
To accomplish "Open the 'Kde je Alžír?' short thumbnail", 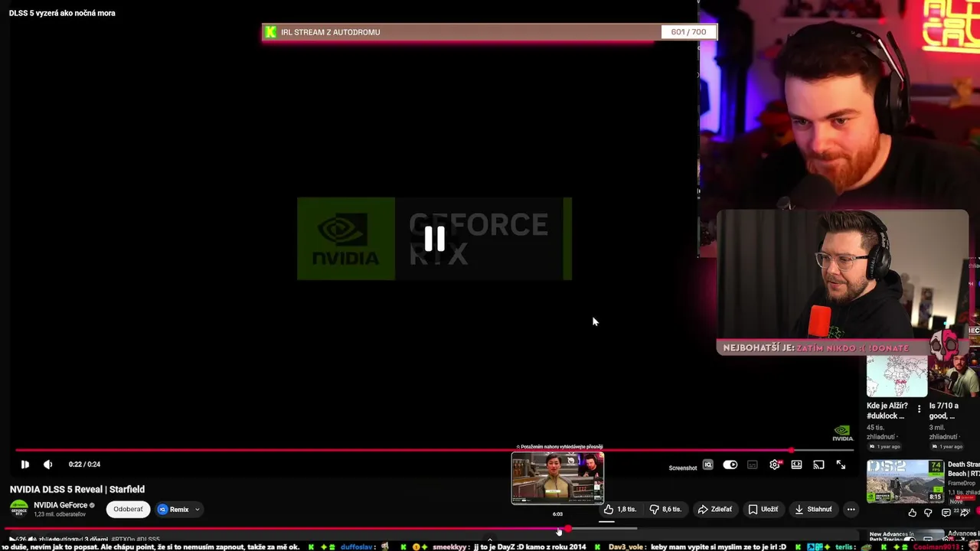I will (897, 377).
